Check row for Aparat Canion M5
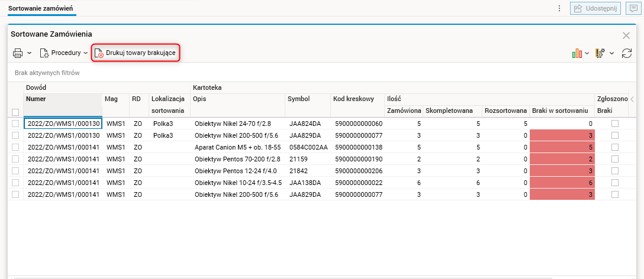The height and width of the screenshot is (279, 644). (15, 147)
